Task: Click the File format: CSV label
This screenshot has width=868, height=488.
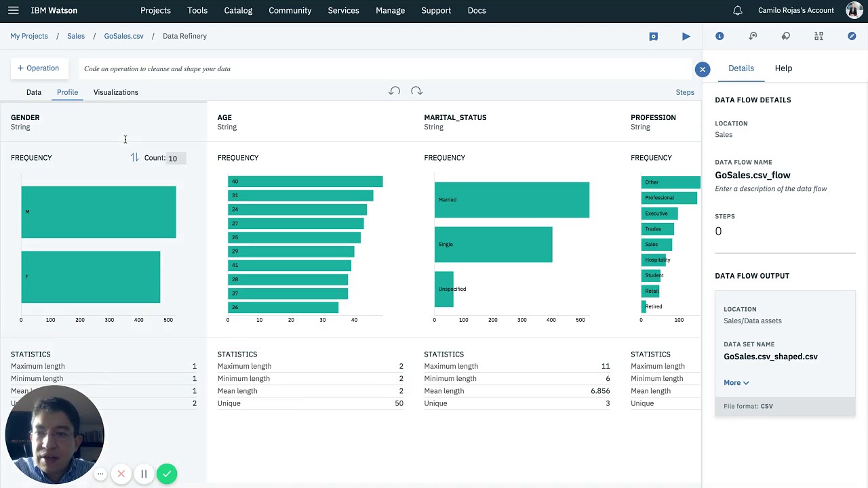Action: click(748, 406)
